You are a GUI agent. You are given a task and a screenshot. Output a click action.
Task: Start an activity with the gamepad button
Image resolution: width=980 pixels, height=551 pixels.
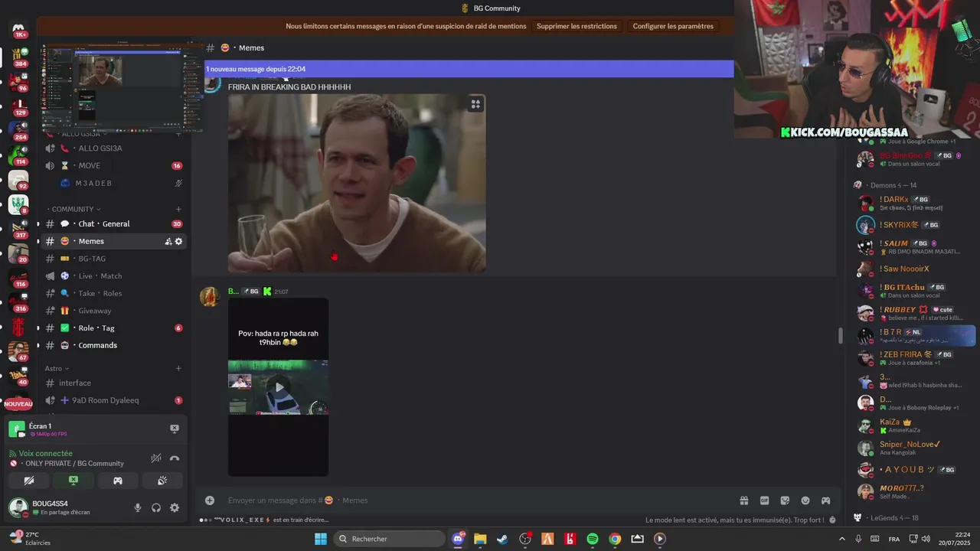click(x=118, y=481)
